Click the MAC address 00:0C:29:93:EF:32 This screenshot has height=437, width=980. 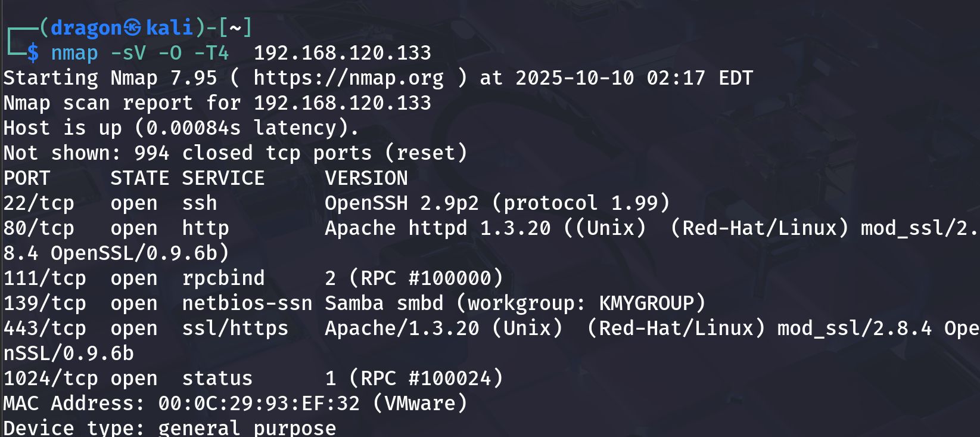pos(259,404)
